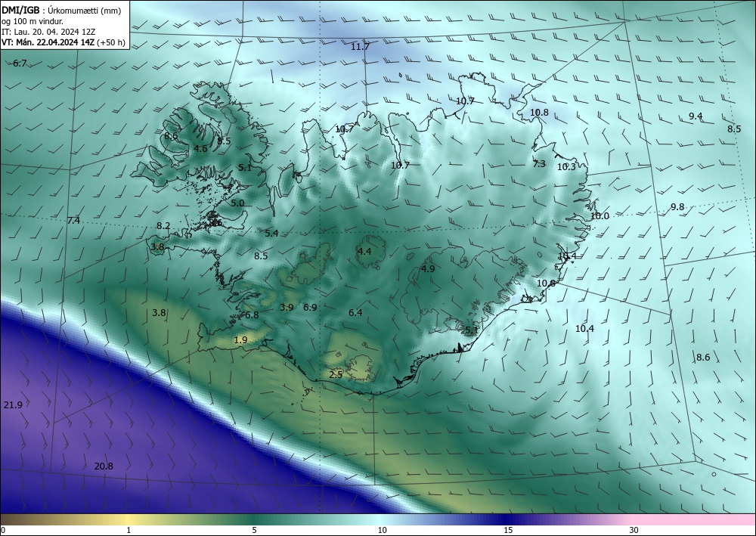The image size is (756, 536).
Task: Click the map value 11.7
Action: pyautogui.click(x=360, y=47)
